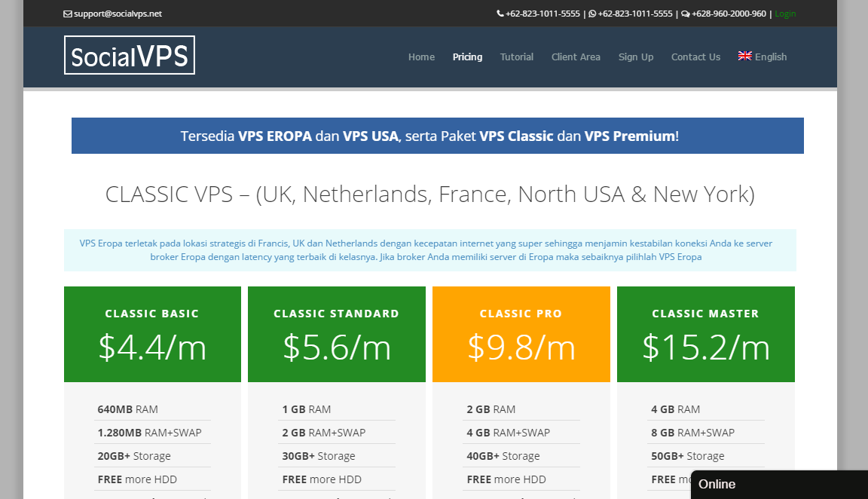The height and width of the screenshot is (499, 868).
Task: Open the Online chat widget
Action: click(779, 484)
